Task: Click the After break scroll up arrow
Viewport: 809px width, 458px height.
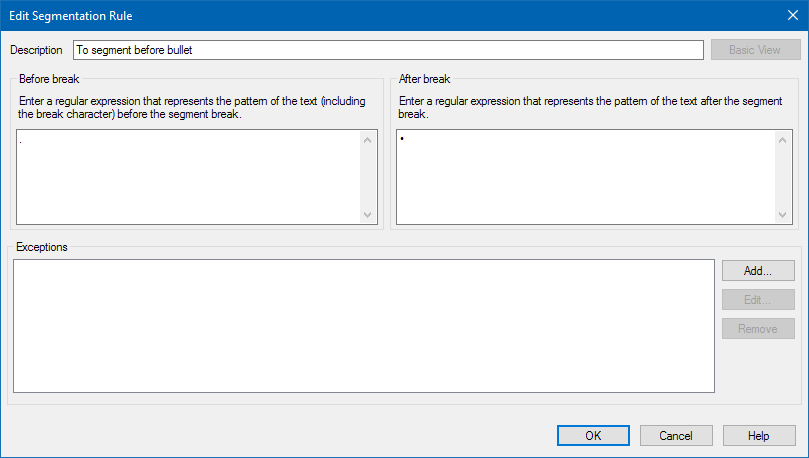Action: (782, 140)
